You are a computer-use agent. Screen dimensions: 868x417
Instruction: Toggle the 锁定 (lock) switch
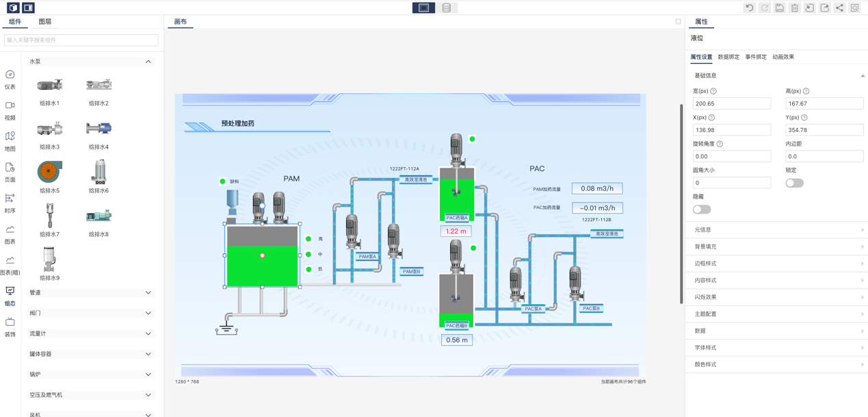794,184
